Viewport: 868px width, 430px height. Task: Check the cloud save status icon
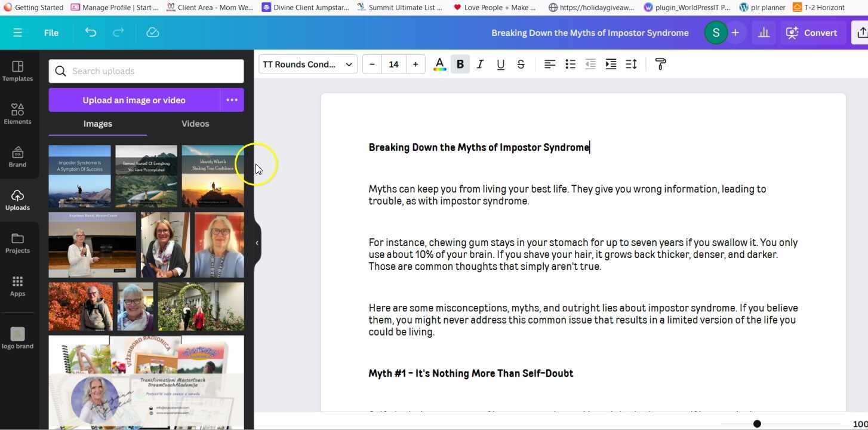point(153,33)
